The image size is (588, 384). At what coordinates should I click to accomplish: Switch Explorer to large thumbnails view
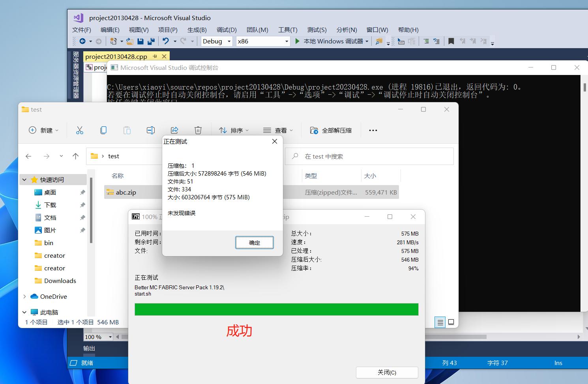coord(451,322)
